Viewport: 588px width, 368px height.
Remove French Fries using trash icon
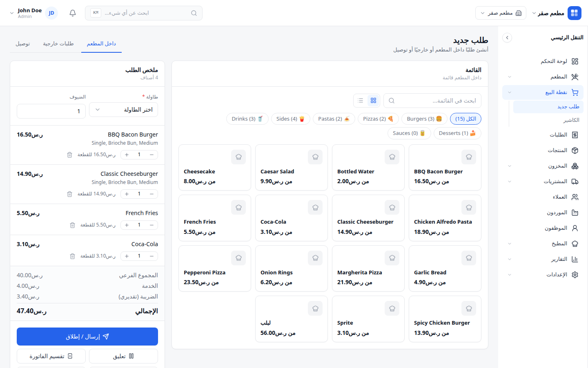click(x=72, y=225)
